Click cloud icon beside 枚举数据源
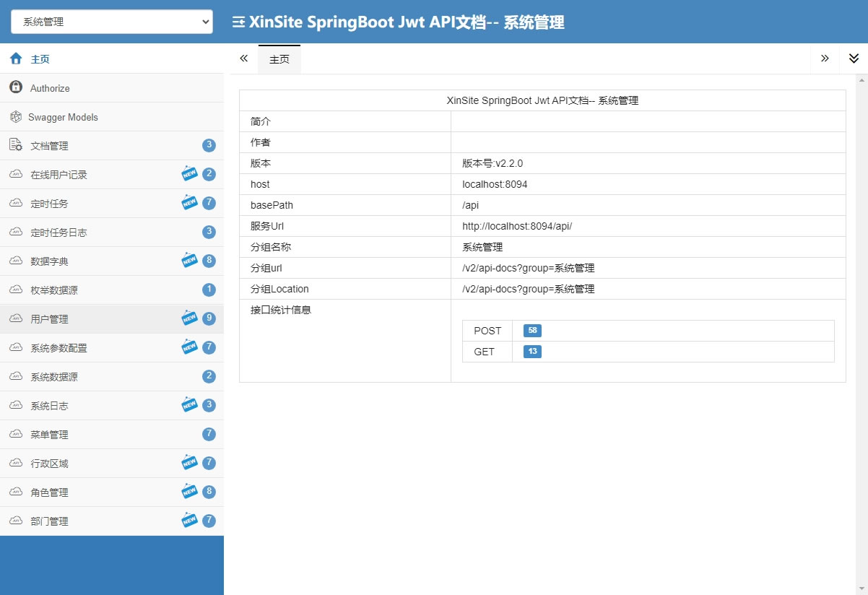The height and width of the screenshot is (595, 868). (x=16, y=290)
